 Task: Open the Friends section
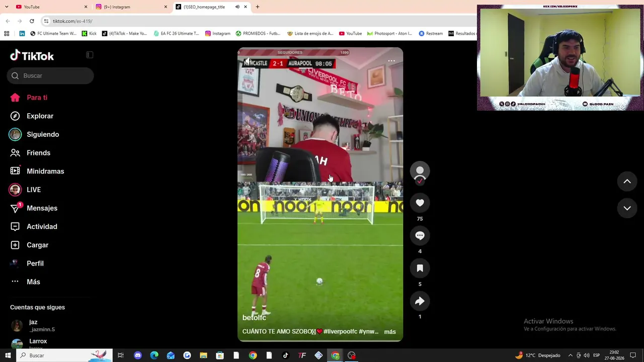pyautogui.click(x=30, y=153)
